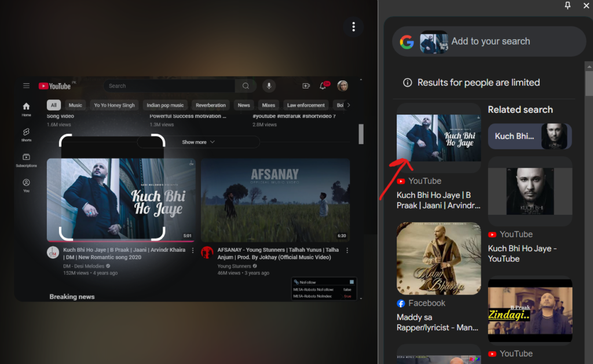Screen dimensions: 593x364
Task: Open Subscriptions in the YouTube sidebar
Action: tap(26, 160)
